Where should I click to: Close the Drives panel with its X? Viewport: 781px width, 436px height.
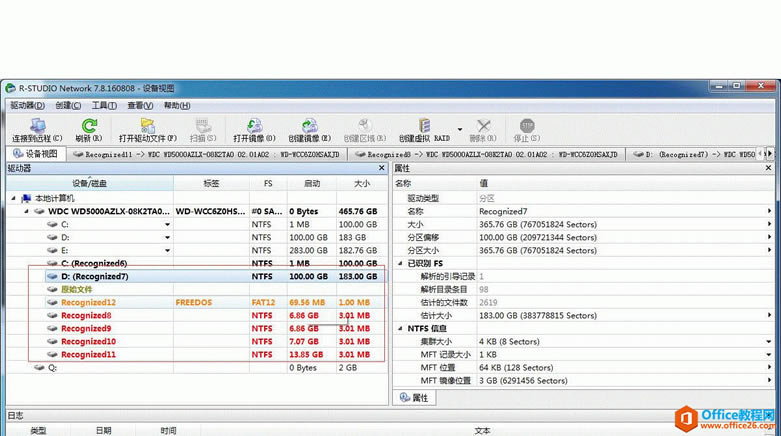382,168
